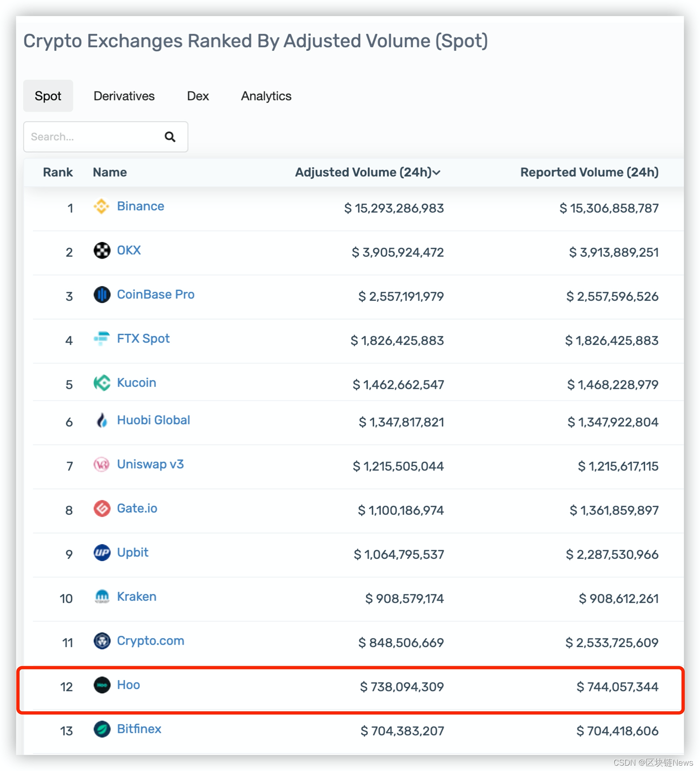Select Crypto.com adjusted volume $ 848,506,669
This screenshot has height=771, width=700.
tap(401, 643)
